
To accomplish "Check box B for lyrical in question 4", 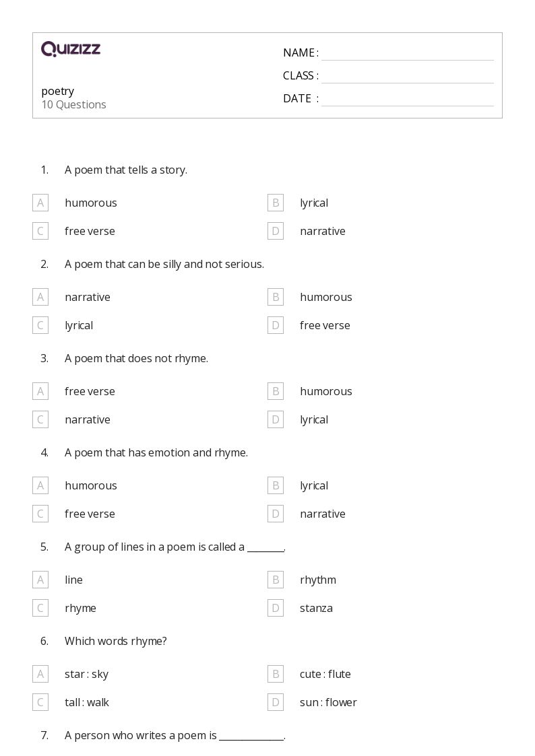I will coord(276,485).
